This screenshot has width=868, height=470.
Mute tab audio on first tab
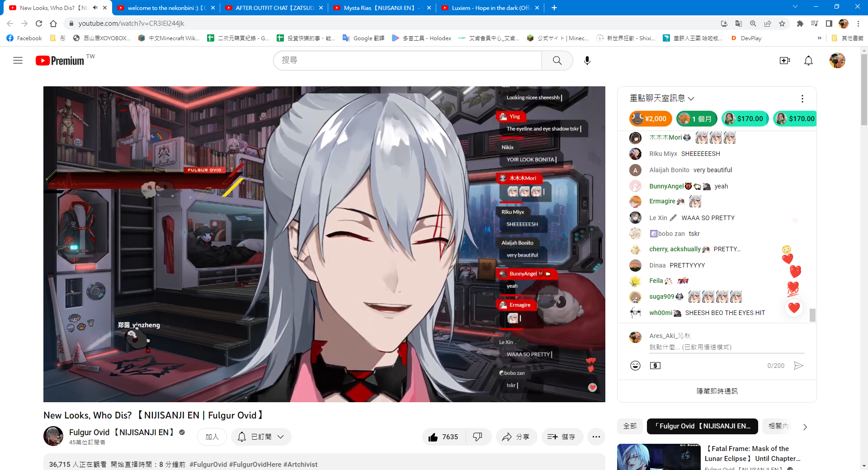[x=95, y=8]
